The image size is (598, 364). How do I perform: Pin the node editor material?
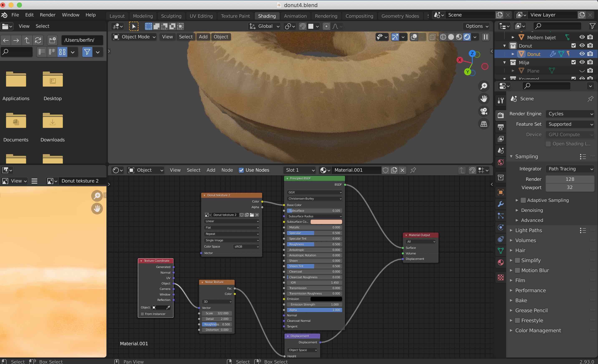point(413,170)
